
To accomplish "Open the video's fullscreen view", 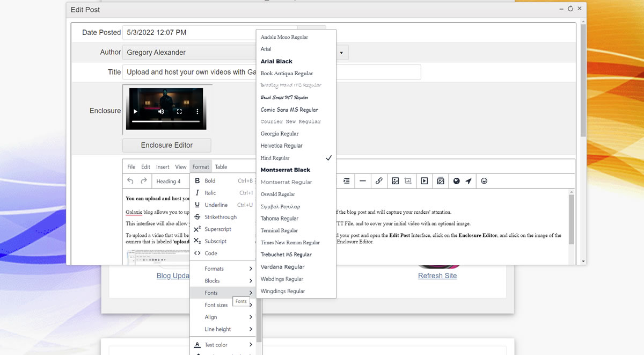I will [180, 112].
